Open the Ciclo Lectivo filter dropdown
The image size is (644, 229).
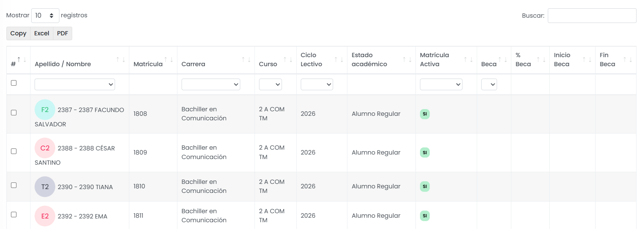point(317,84)
